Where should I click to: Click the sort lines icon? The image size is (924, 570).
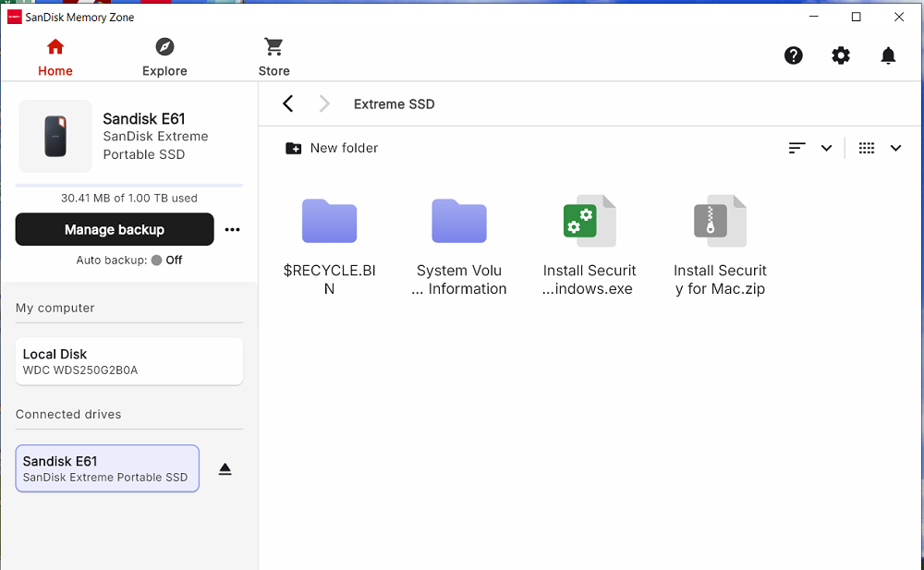click(x=796, y=148)
